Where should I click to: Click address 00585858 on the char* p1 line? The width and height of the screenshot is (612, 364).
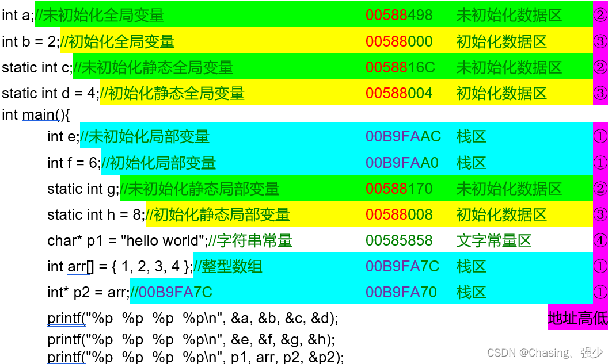(400, 240)
